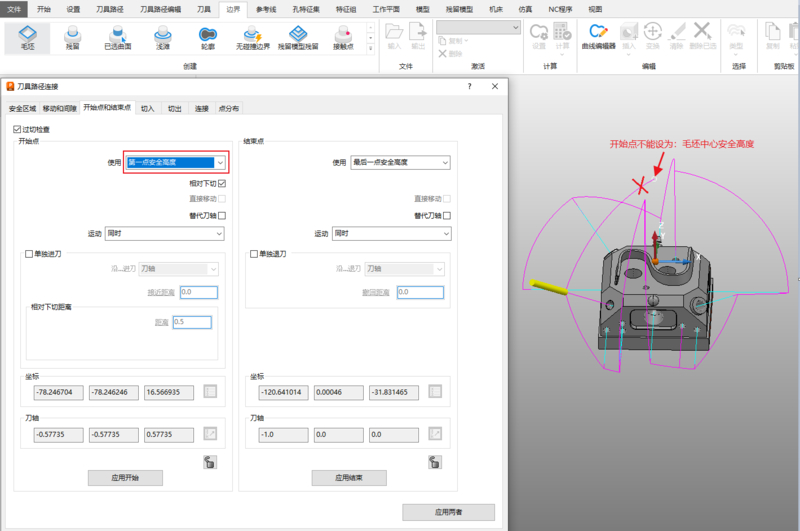Open the 文件 file menu

[x=14, y=9]
